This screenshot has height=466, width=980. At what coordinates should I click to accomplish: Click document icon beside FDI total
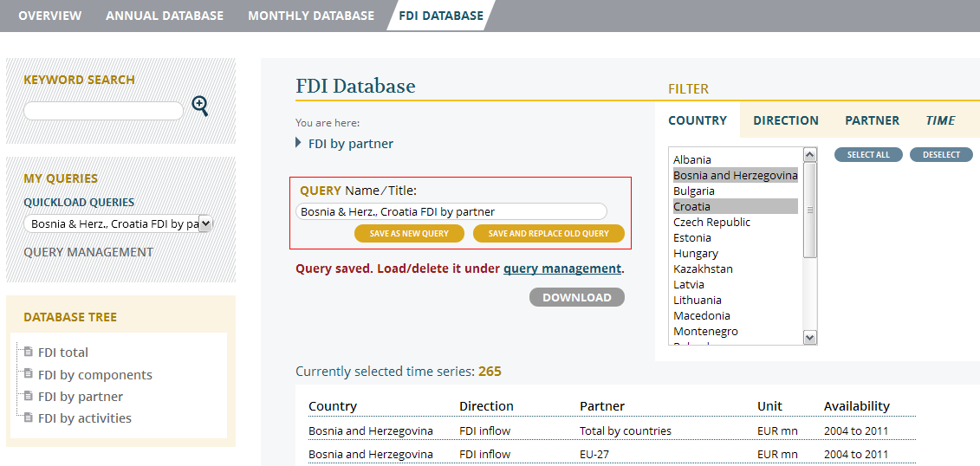(29, 352)
